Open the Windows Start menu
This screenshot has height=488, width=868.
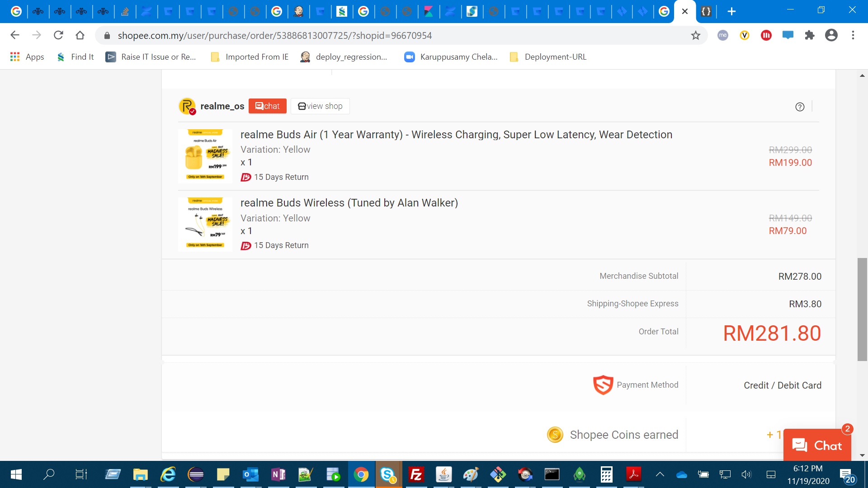[x=16, y=474]
